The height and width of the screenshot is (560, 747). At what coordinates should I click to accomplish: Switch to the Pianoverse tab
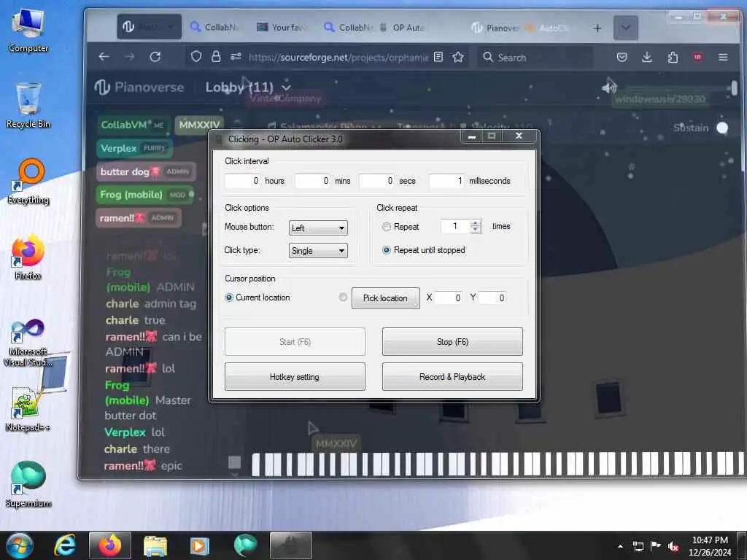[x=495, y=28]
